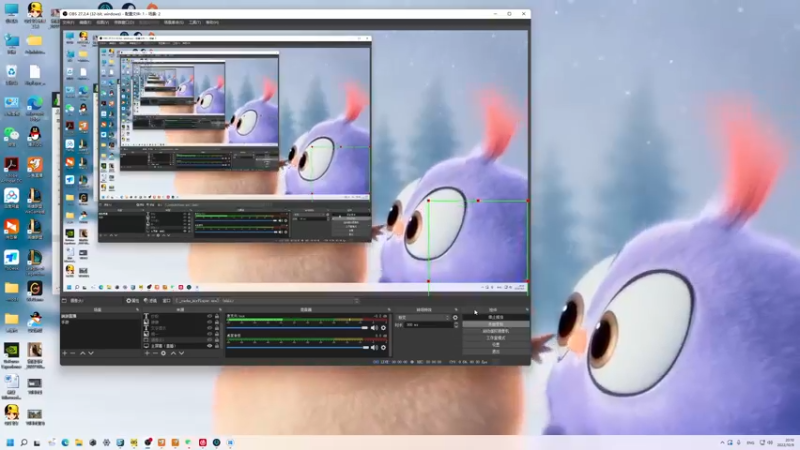The height and width of the screenshot is (450, 800).
Task: Click the Start Virtual Camera button
Action: 495,331
